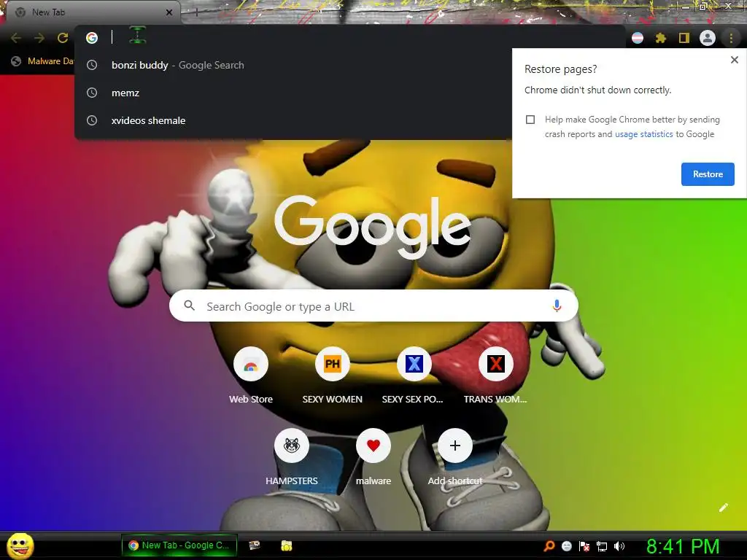Select the memz history suggestion
This screenshot has height=560, width=747.
tap(293, 93)
